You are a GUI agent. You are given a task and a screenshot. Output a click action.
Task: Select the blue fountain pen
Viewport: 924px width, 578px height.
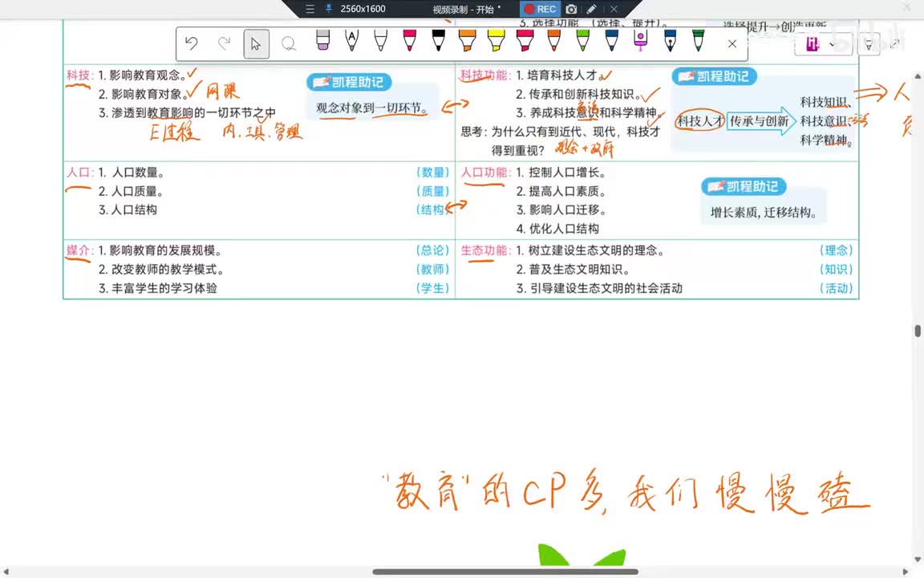pos(670,40)
